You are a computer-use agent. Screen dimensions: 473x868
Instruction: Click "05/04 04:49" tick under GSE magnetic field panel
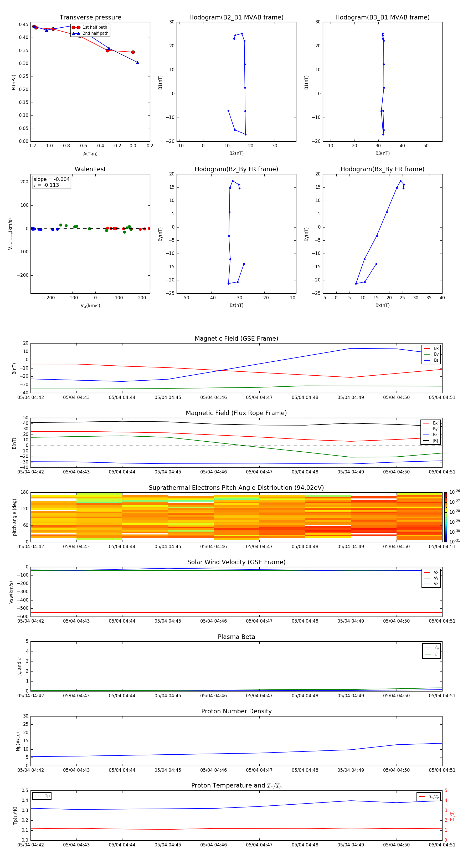(351, 397)
